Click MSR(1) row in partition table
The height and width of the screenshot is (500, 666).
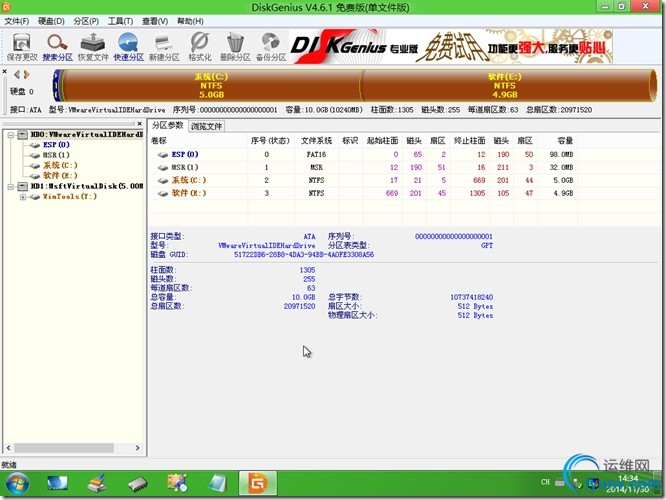tap(362, 167)
